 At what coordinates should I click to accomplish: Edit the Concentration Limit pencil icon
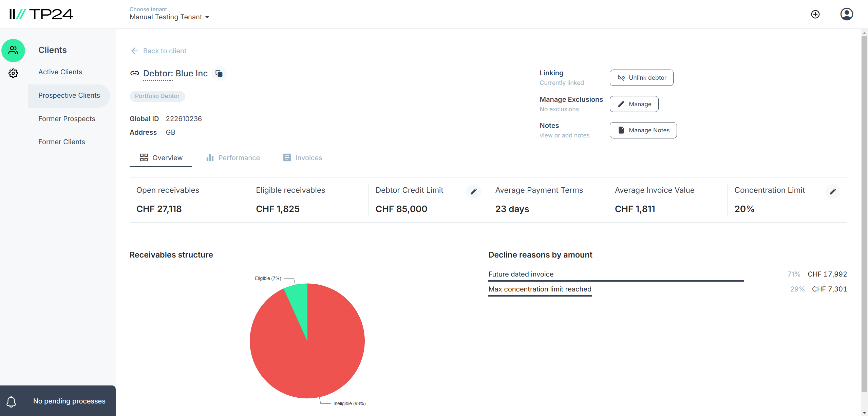point(832,192)
